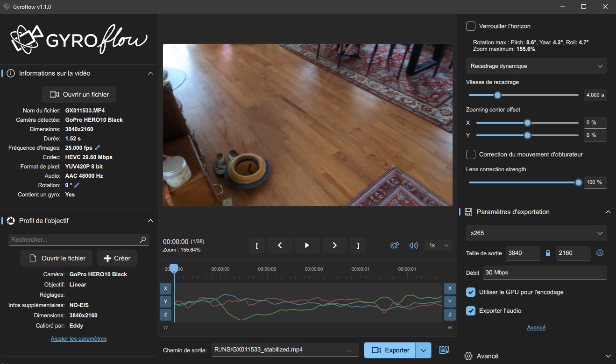Mute the preview audio speaker icon
The width and height of the screenshot is (616, 364).
(x=413, y=245)
